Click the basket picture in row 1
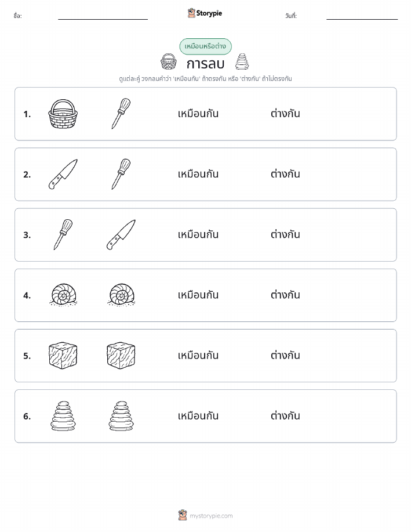This screenshot has width=411, height=532. [63, 114]
